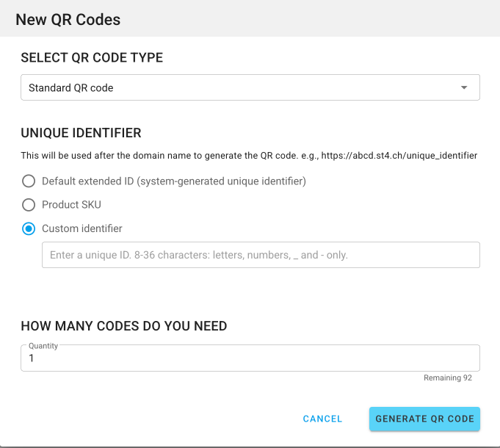Click the helper text with the example URL
Viewport: 500px width, 448px height.
[249, 156]
